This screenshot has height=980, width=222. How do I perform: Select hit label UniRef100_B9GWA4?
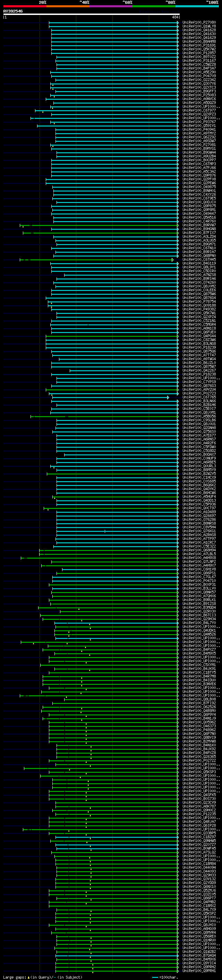click(x=199, y=153)
